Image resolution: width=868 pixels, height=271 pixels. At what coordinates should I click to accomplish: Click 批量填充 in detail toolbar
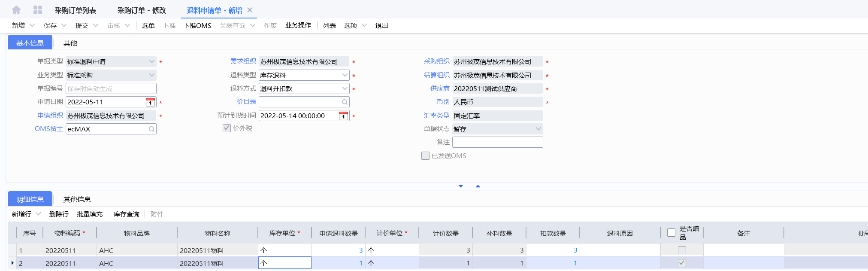coord(90,214)
